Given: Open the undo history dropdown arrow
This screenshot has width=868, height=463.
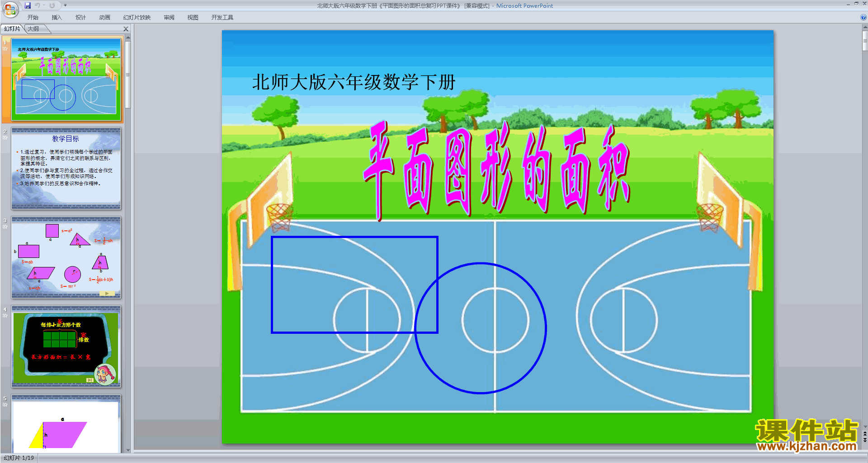Looking at the screenshot, I should pos(44,5).
